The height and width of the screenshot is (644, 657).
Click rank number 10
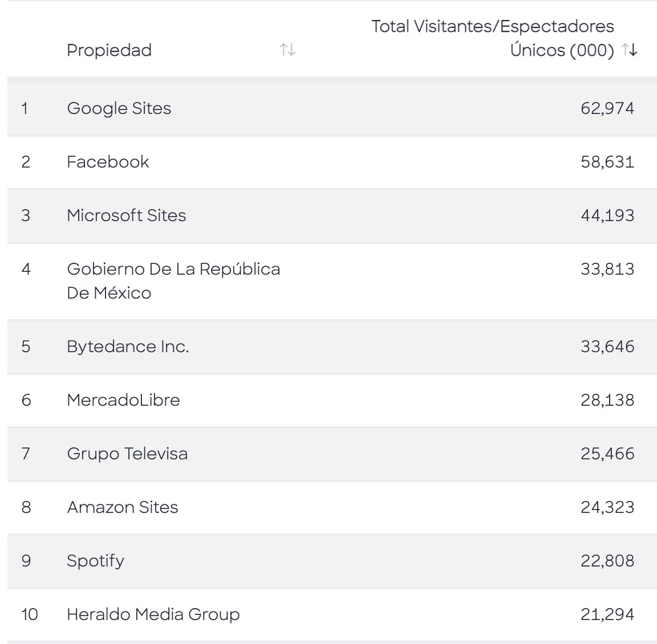[x=29, y=615]
